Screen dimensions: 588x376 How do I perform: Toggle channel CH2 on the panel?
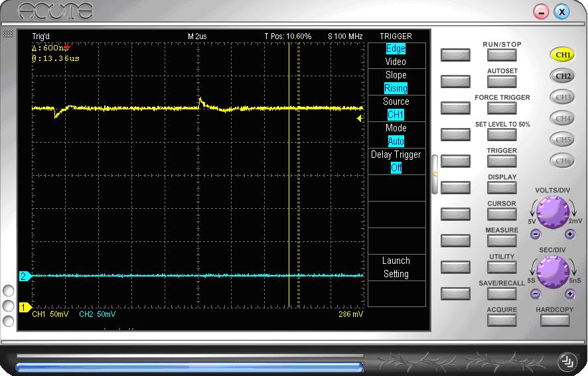(563, 76)
